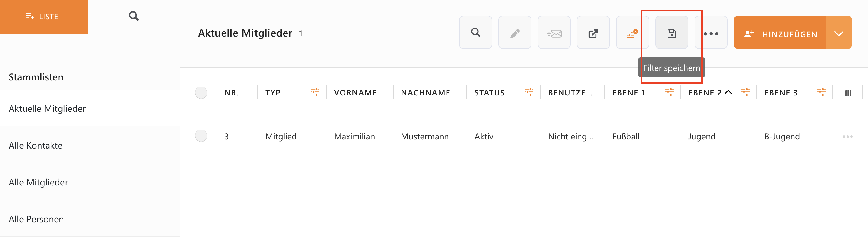Viewport: 868px width, 237px height.
Task: Sort by the NACHNAME column header
Action: tap(425, 93)
